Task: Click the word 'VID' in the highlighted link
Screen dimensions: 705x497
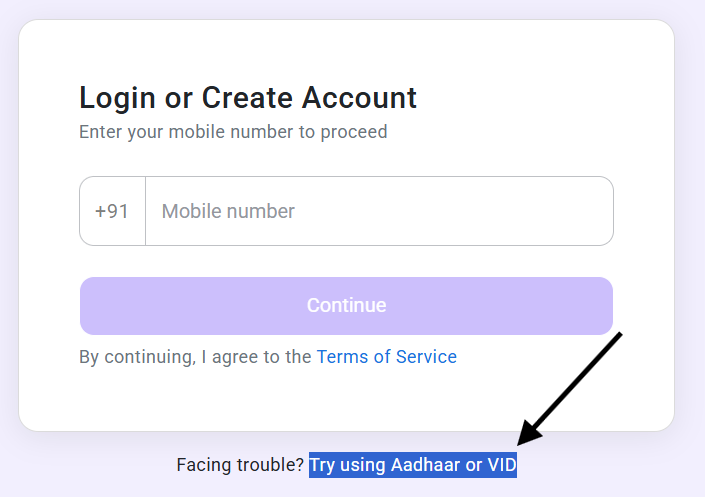Action: [x=502, y=465]
